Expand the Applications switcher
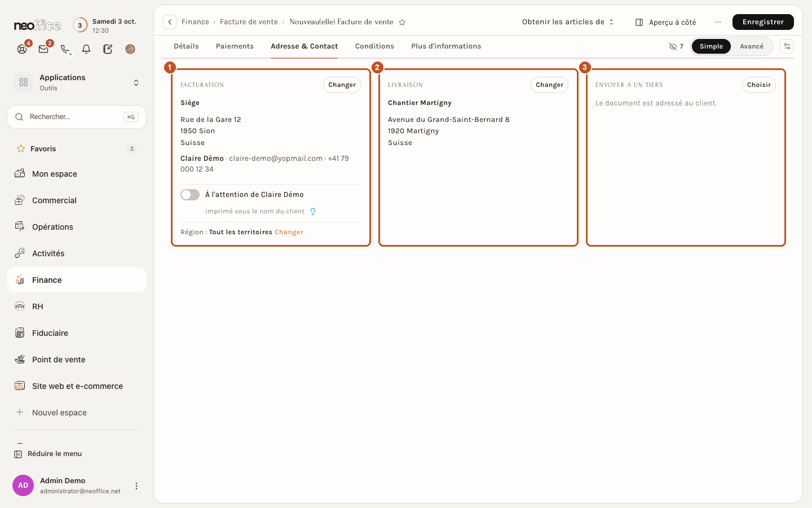This screenshot has width=812, height=508. pos(77,82)
